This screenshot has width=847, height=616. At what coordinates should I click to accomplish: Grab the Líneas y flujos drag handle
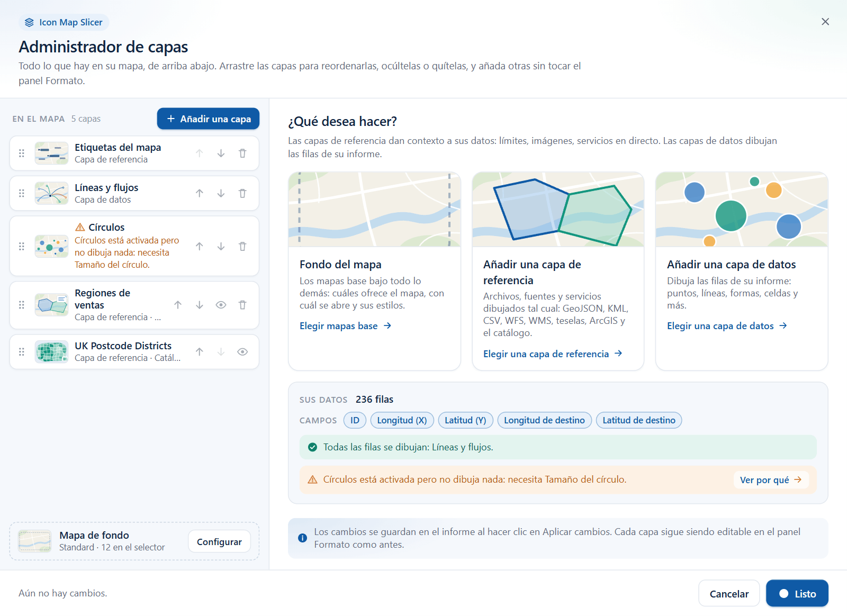(22, 194)
